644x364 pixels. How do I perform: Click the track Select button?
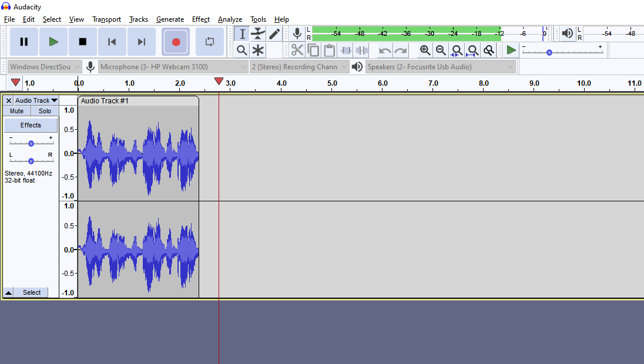[x=32, y=292]
